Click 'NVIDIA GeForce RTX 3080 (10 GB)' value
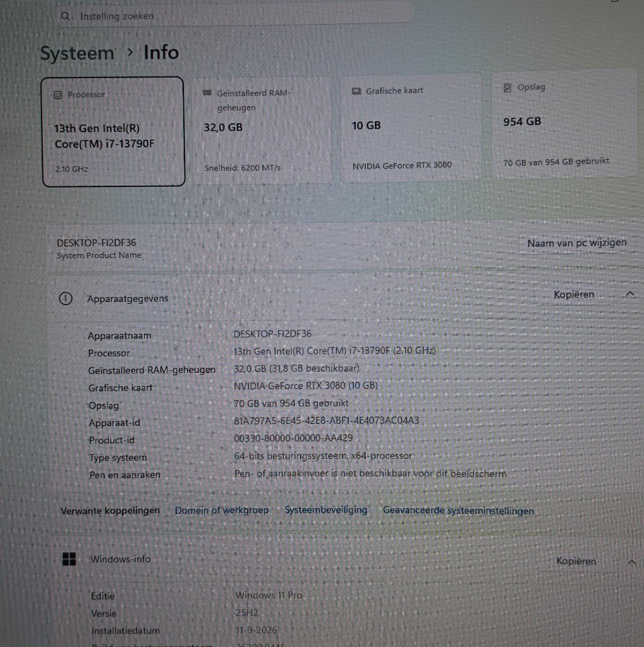The image size is (644, 647). click(305, 386)
